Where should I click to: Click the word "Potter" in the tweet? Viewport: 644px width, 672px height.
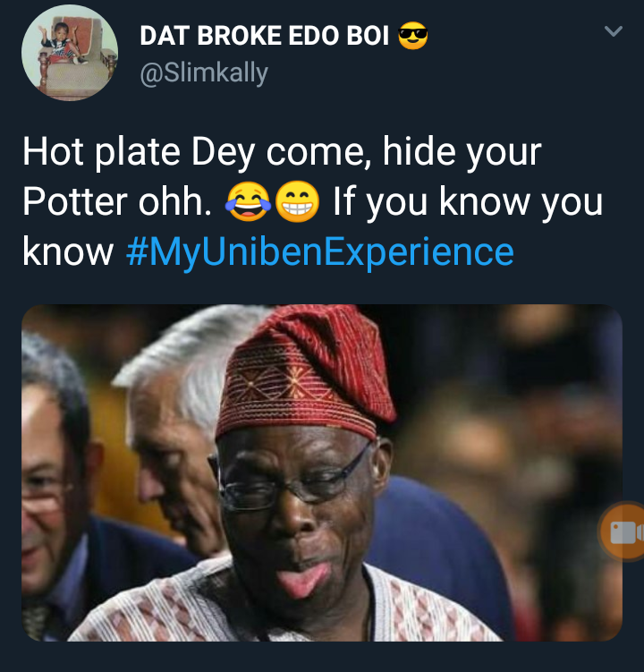point(73,203)
